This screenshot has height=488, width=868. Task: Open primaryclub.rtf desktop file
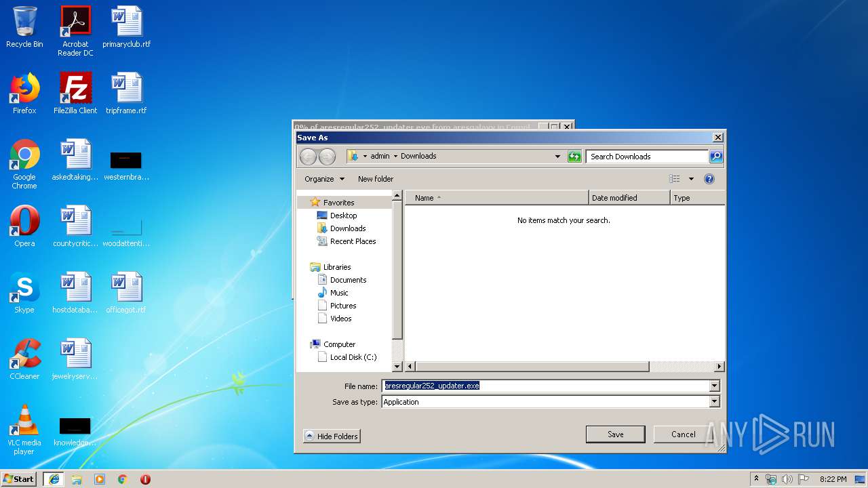tap(127, 28)
